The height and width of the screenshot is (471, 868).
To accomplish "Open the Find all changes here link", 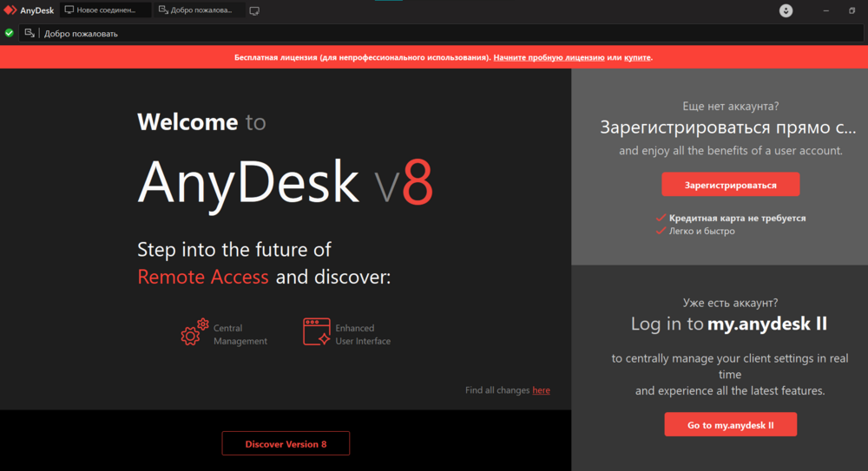I will (541, 390).
